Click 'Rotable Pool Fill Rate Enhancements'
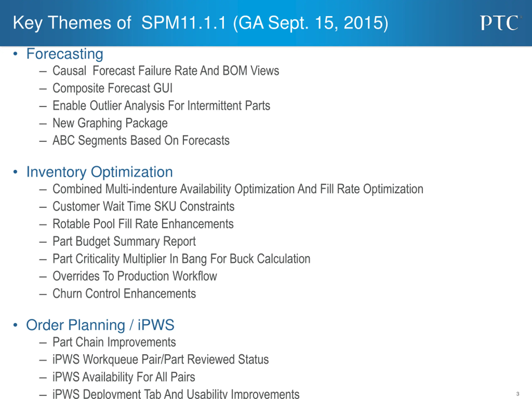This screenshot has height=399, width=532. (143, 224)
